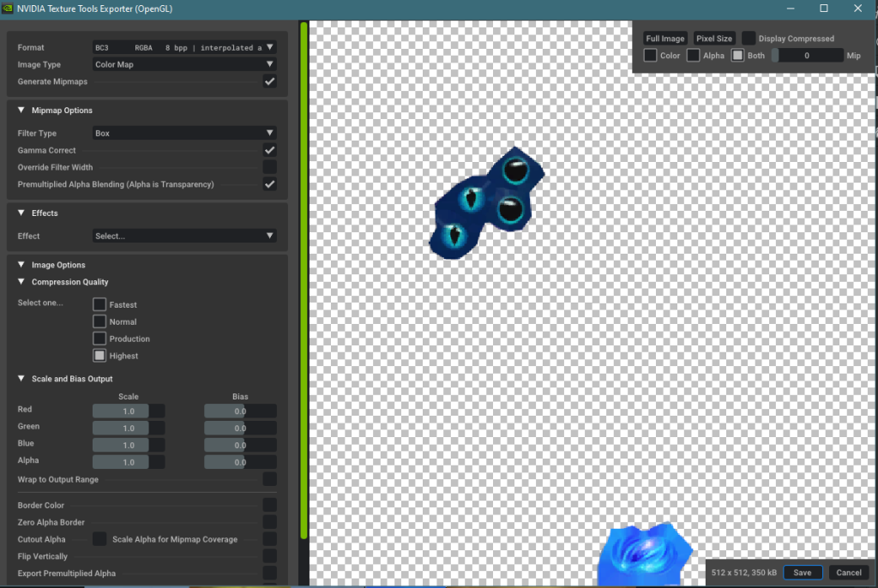Enable the Override Filter Width checkbox
This screenshot has height=588, width=878.
(x=269, y=167)
